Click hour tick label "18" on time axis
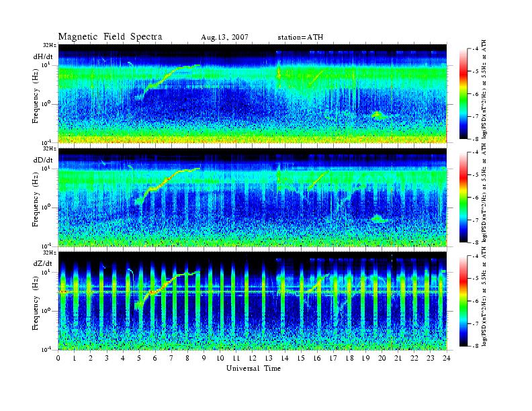 350,359
